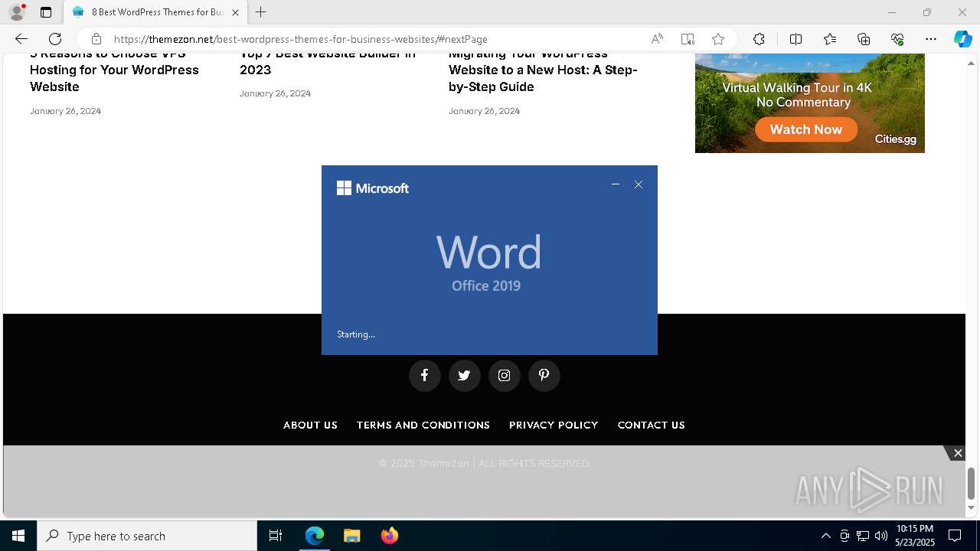
Task: Open the tab actions menu icon
Action: pyautogui.click(x=46, y=12)
